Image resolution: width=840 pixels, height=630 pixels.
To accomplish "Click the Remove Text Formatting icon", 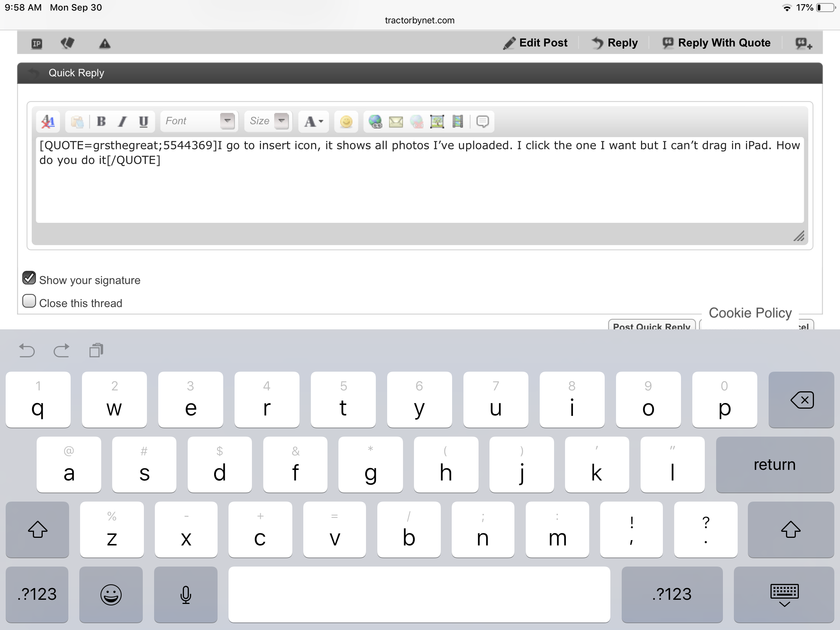I will (x=48, y=122).
